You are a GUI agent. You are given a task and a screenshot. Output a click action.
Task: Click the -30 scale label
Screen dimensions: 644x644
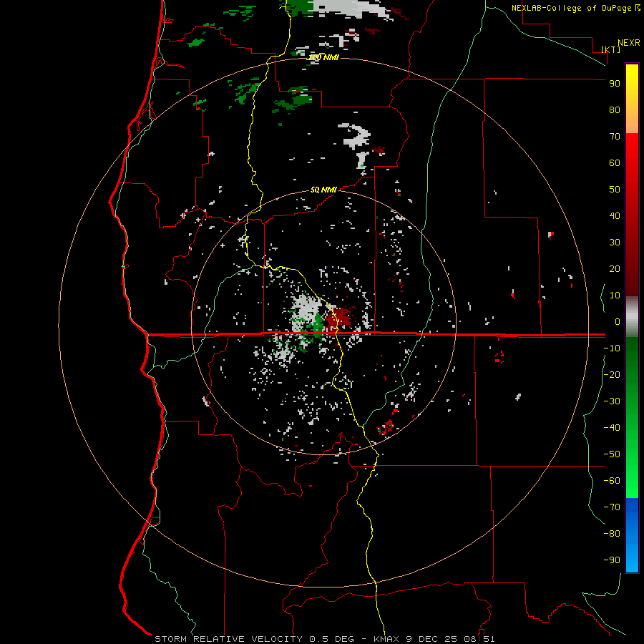click(612, 401)
